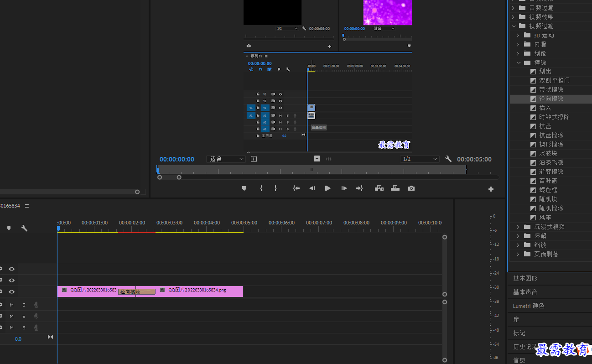Select the 径向擦除 transition on the timeline clip
This screenshot has height=364, width=592.
point(137,292)
